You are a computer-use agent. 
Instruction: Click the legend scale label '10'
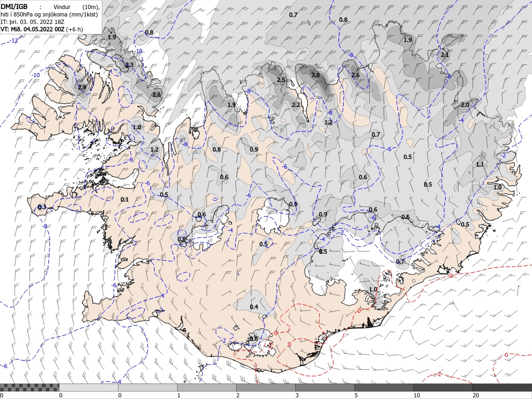[x=417, y=395]
